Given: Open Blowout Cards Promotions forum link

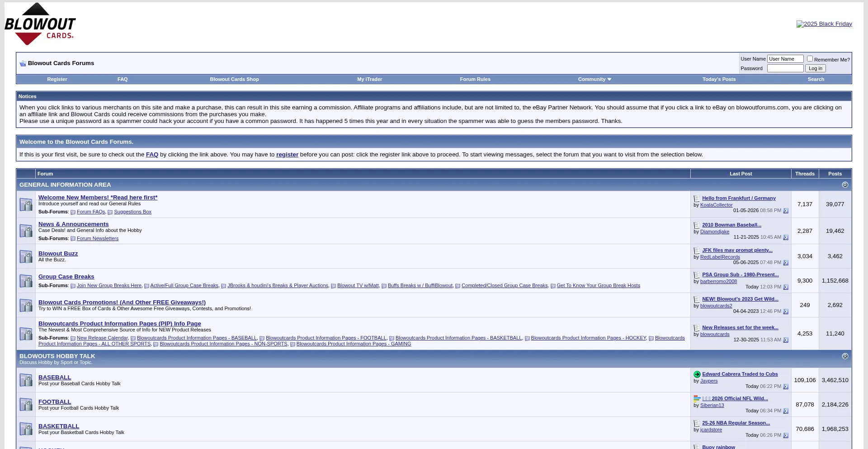Looking at the screenshot, I should point(122,302).
